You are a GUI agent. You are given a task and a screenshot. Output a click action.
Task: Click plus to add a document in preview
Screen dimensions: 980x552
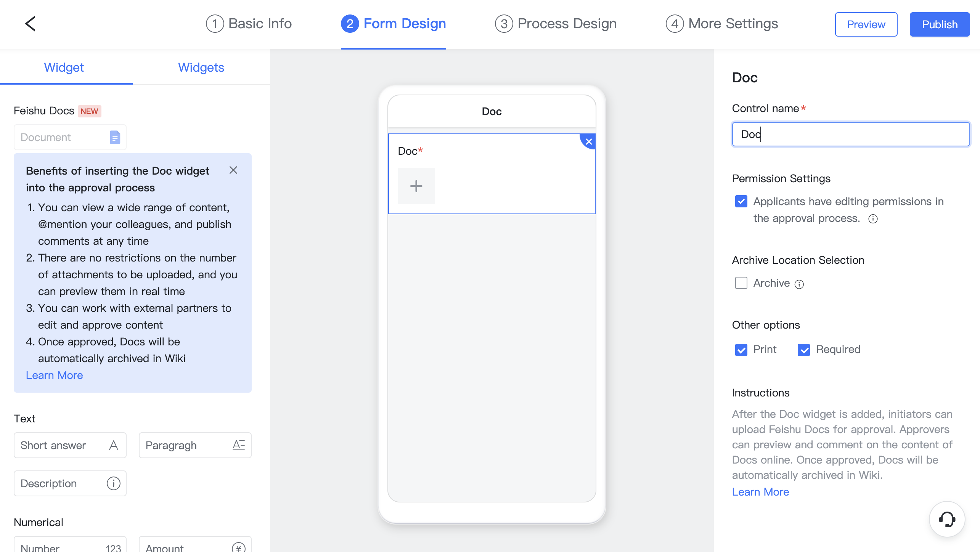point(416,186)
